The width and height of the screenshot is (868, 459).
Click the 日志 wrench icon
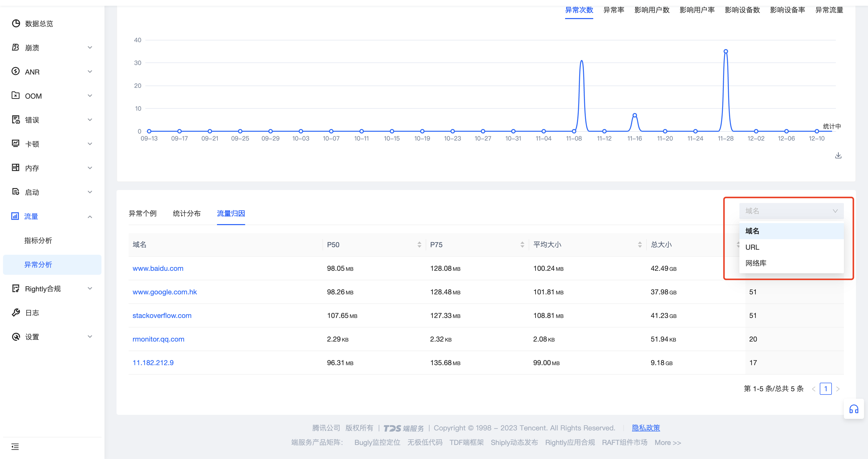[x=16, y=312]
